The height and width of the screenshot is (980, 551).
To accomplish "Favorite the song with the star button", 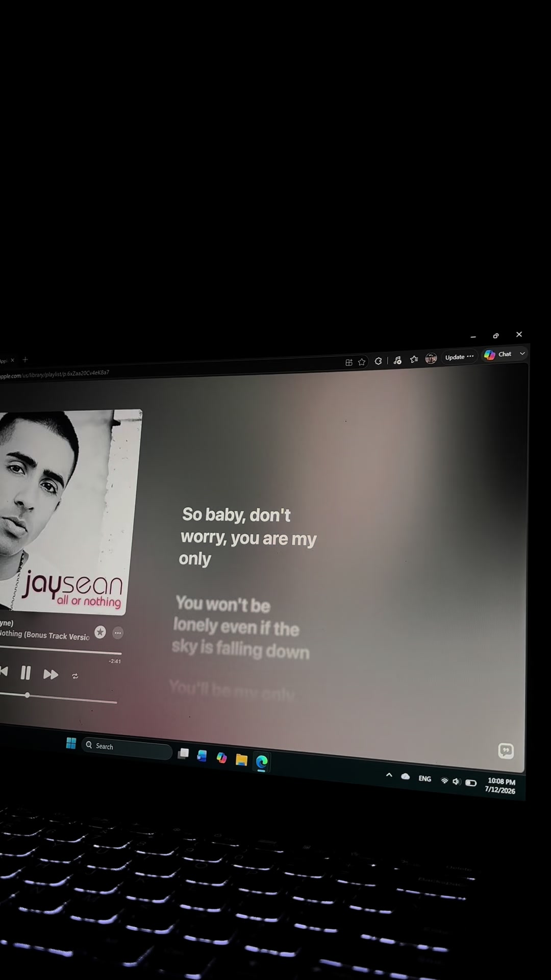I will pos(101,632).
